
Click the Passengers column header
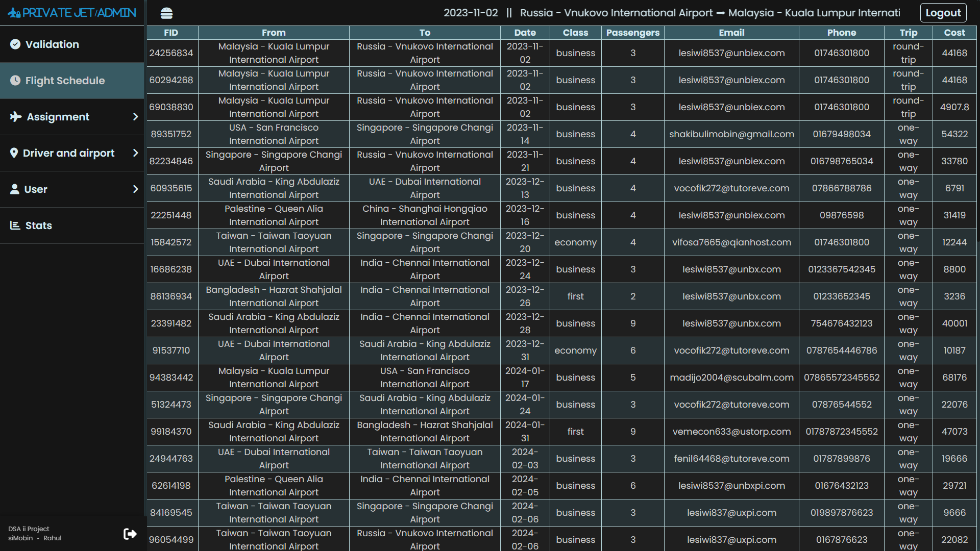coord(633,33)
